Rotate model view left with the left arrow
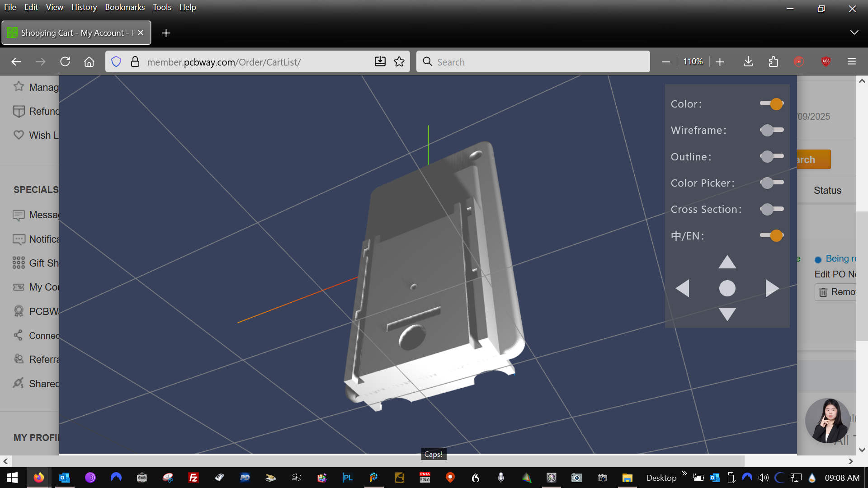 [x=683, y=288]
